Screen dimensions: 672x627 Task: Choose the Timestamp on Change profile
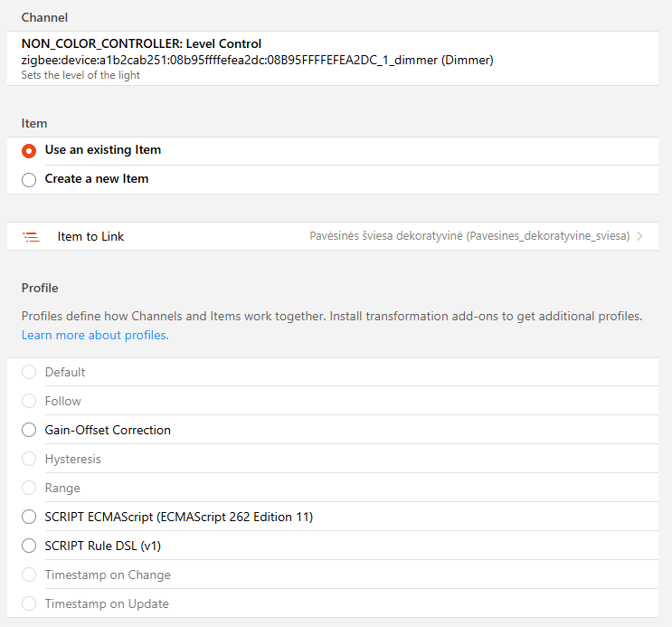coord(29,575)
